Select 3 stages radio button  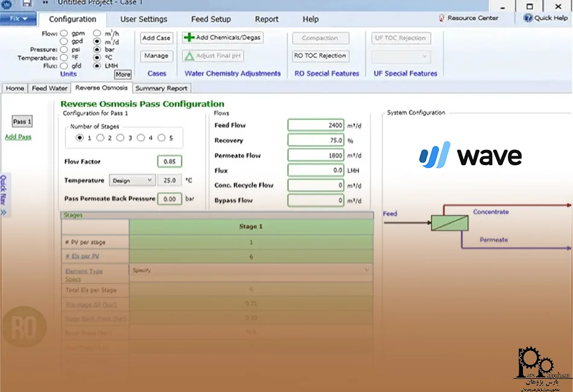(x=121, y=138)
